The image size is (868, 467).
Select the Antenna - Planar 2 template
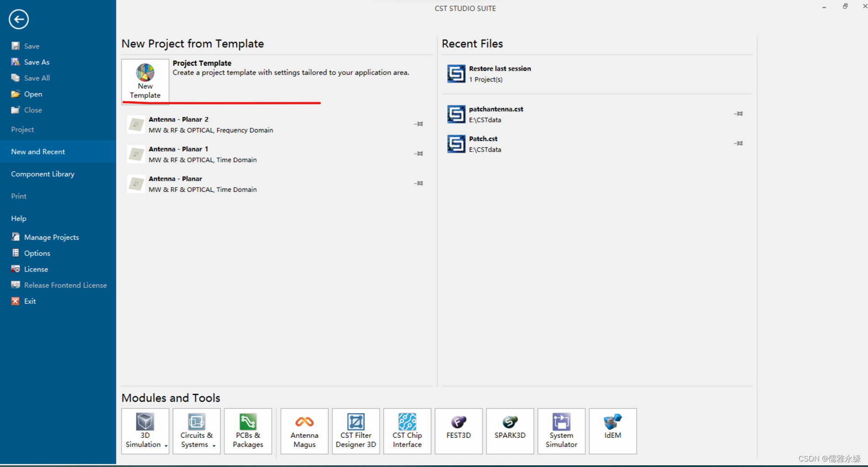point(277,125)
